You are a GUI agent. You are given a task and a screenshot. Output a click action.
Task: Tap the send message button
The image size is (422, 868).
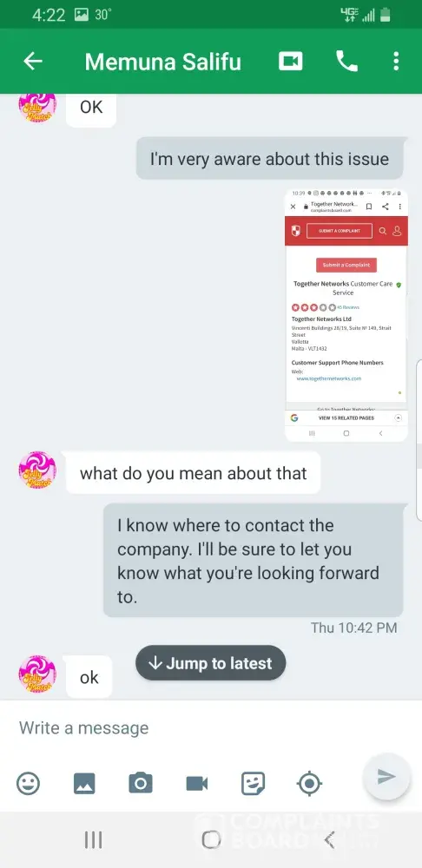(x=386, y=777)
